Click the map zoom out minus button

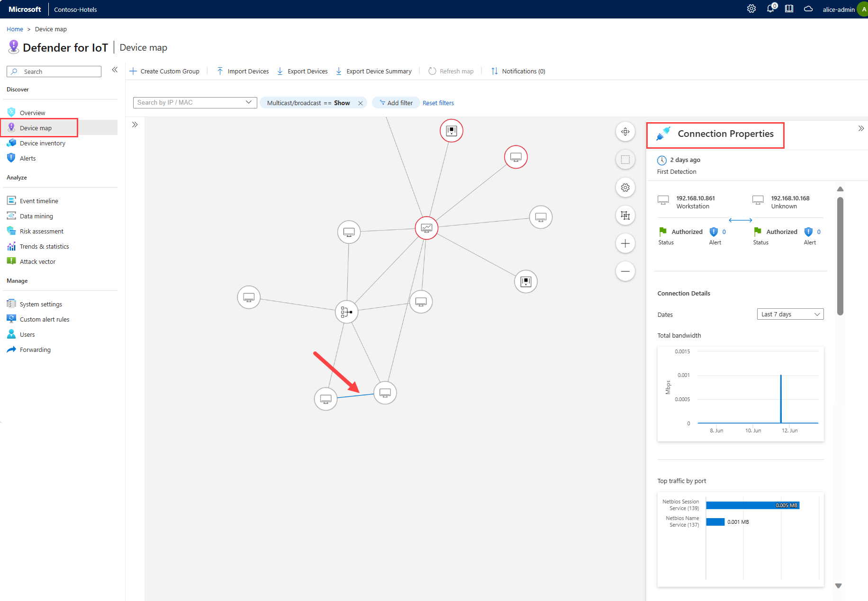(x=625, y=271)
